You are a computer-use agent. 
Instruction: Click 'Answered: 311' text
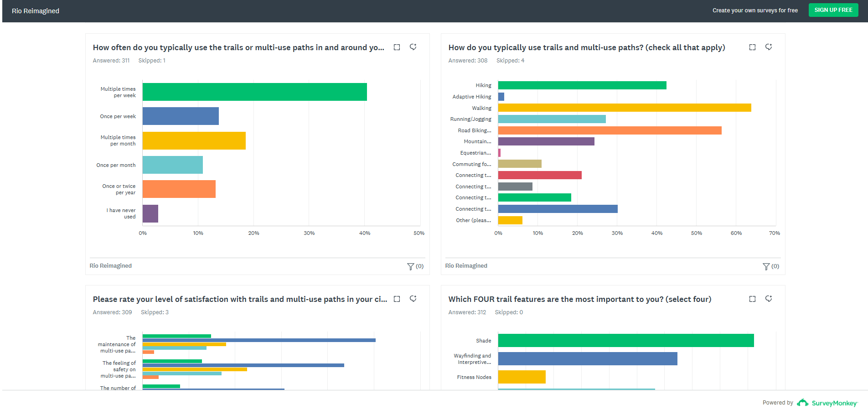tap(111, 61)
